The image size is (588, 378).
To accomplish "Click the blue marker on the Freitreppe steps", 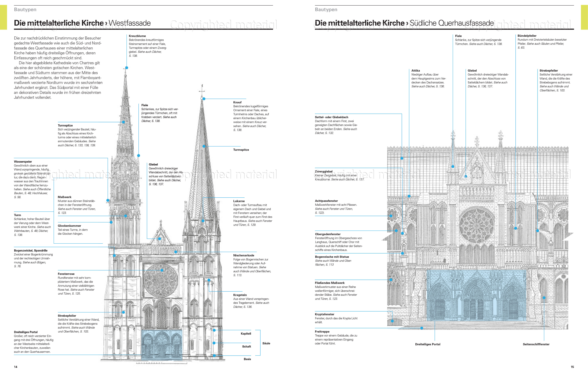I will pos(422,328).
